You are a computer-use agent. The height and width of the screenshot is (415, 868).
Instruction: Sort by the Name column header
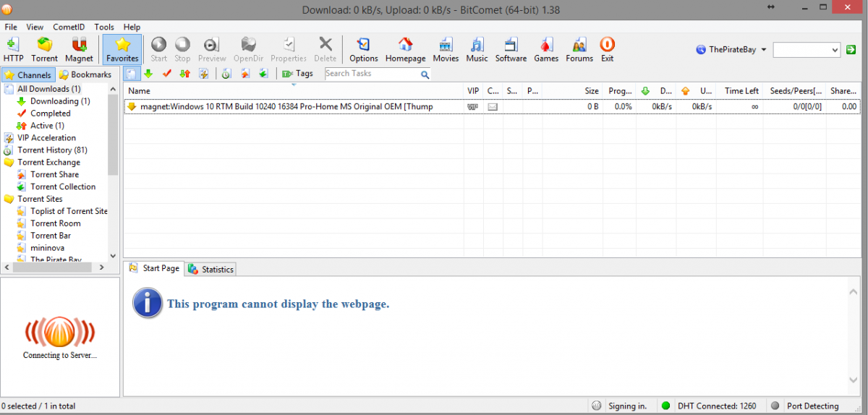tap(294, 90)
